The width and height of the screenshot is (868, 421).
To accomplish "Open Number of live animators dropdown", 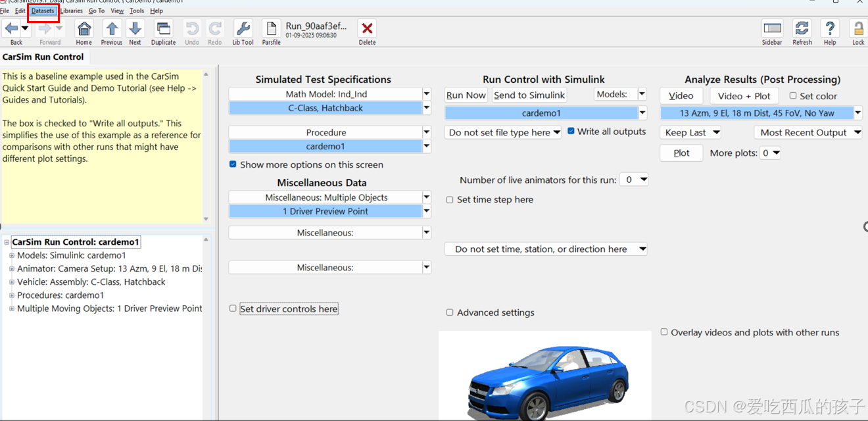I will [x=634, y=180].
